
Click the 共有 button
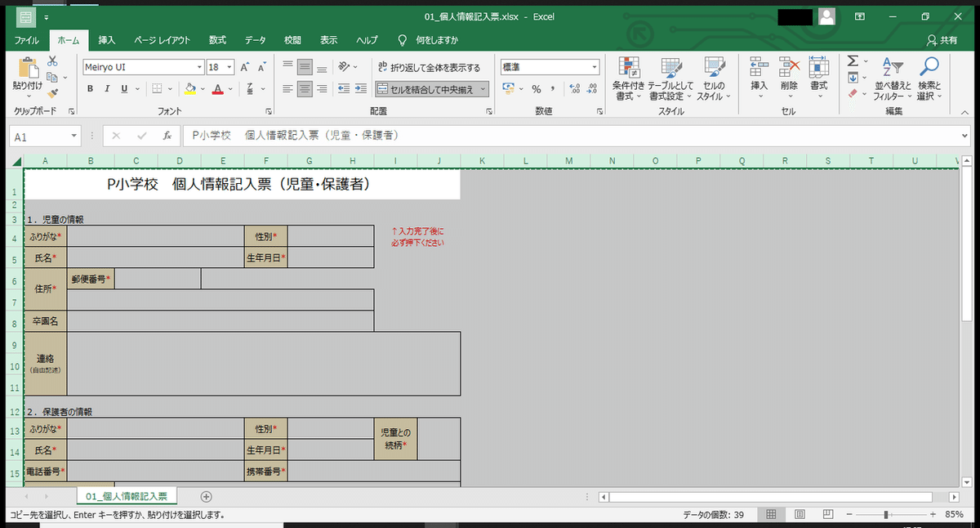[947, 39]
